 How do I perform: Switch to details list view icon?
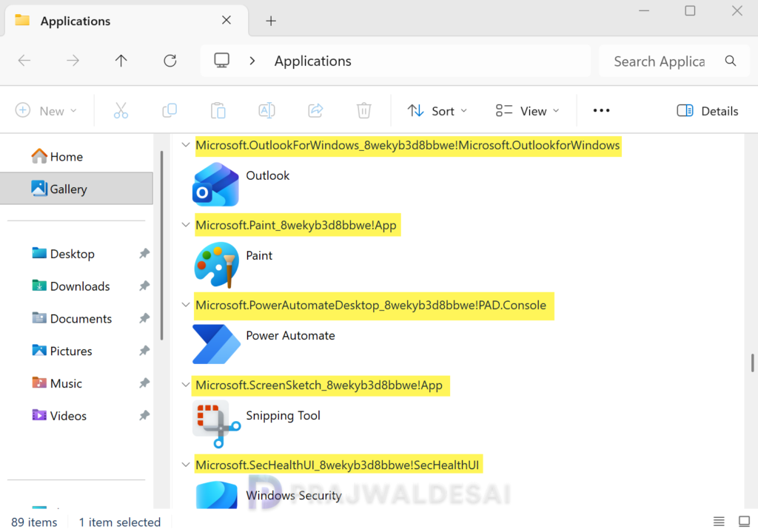pos(719,522)
